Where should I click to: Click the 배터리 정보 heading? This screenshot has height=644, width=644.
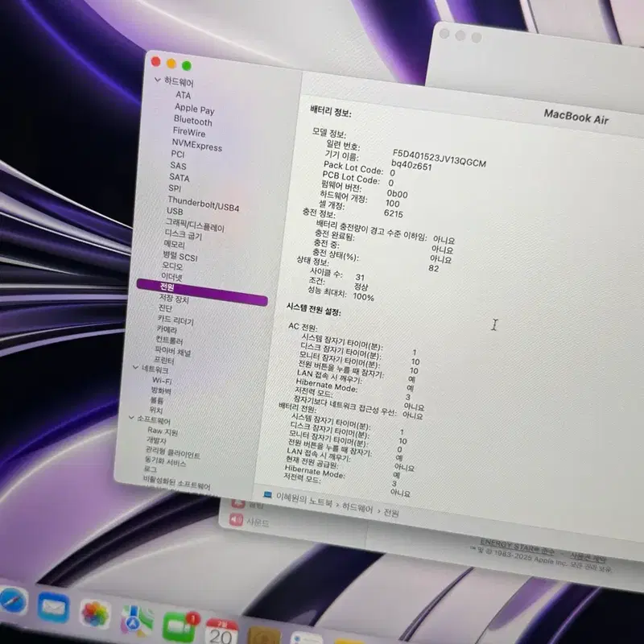pyautogui.click(x=331, y=111)
